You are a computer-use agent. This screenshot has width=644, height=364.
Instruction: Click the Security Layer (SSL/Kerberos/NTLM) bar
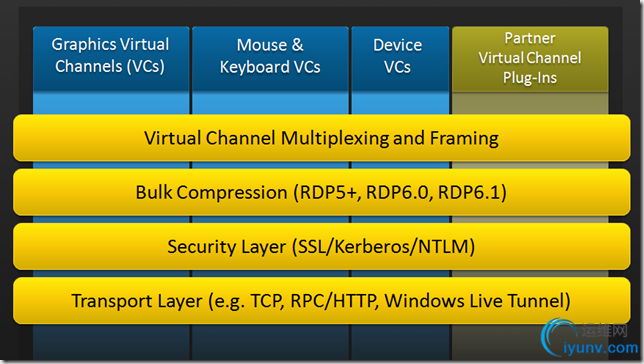(x=322, y=247)
